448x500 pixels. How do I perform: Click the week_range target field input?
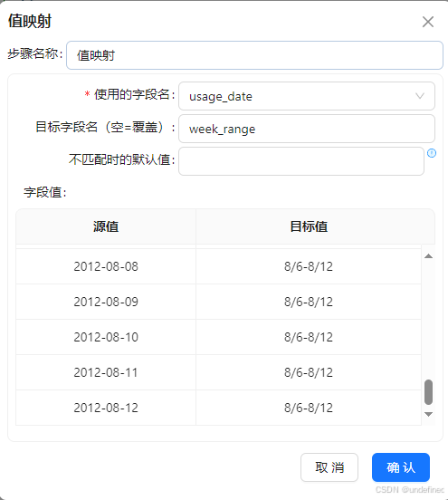[x=307, y=129]
